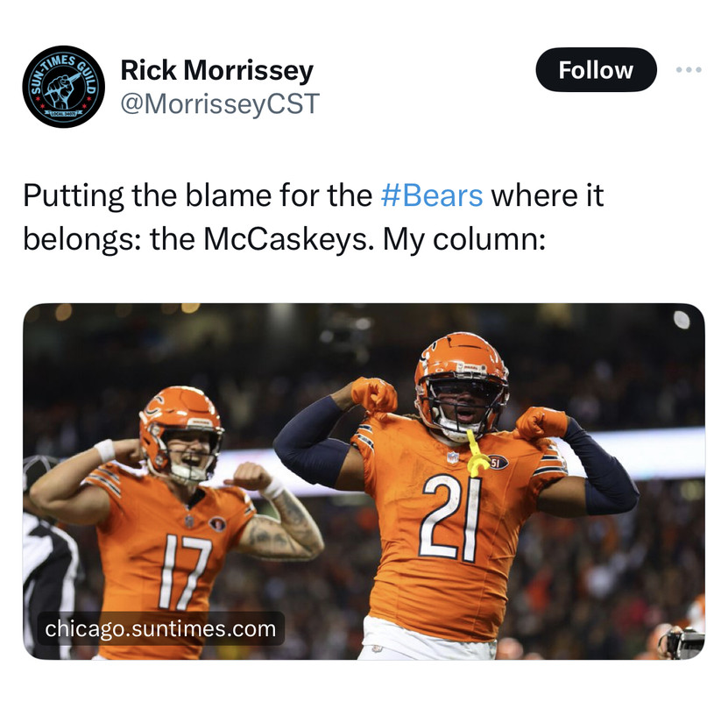Open the Sun-Times Guild profile avatar

click(x=64, y=87)
